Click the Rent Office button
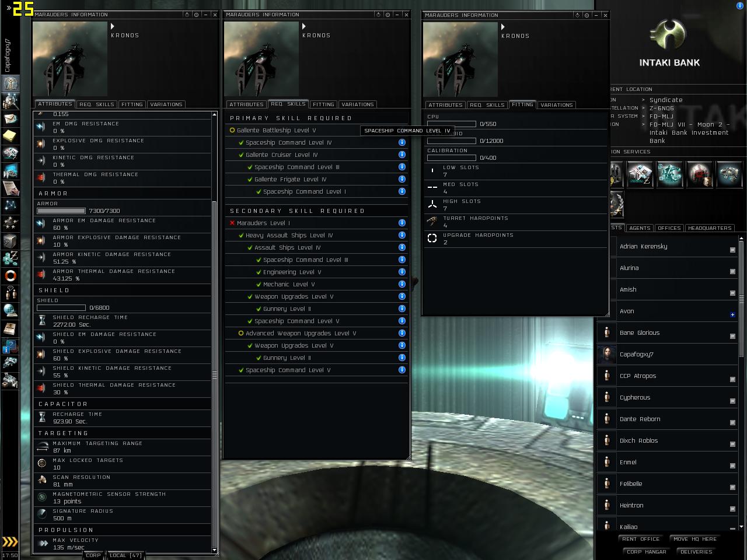Screen dimensions: 747x560 tap(641, 539)
